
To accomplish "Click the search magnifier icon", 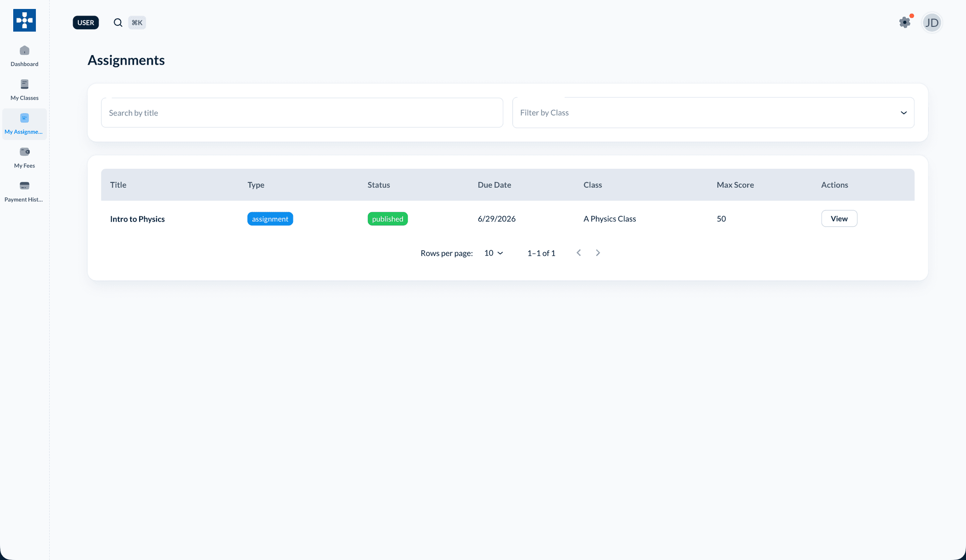I will coord(118,23).
